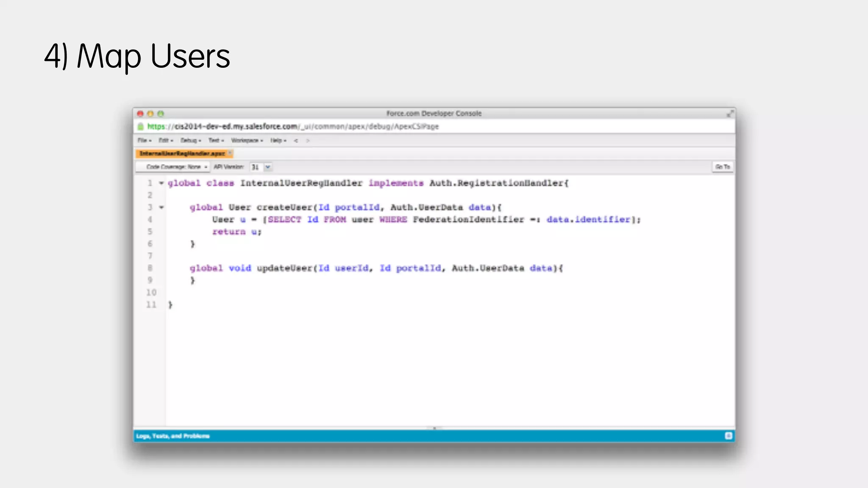Expand the Logs, Tests, and Problems panel icon
This screenshot has width=868, height=488.
pos(728,436)
